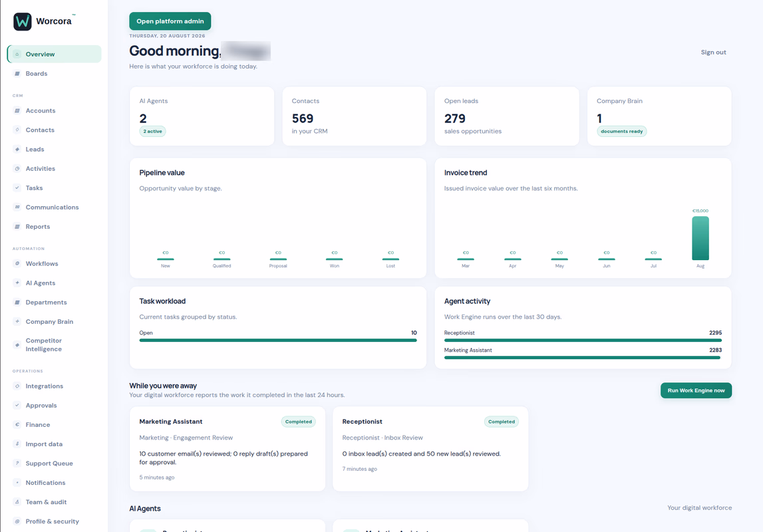The height and width of the screenshot is (532, 763).
Task: Click the "2295" Receptionist run count
Action: point(715,332)
